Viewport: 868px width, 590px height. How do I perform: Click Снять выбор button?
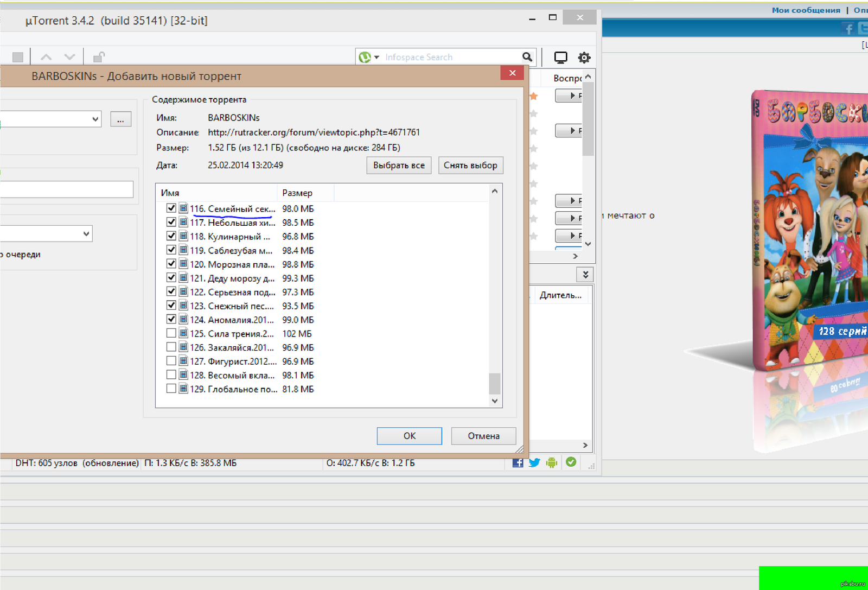(x=470, y=165)
